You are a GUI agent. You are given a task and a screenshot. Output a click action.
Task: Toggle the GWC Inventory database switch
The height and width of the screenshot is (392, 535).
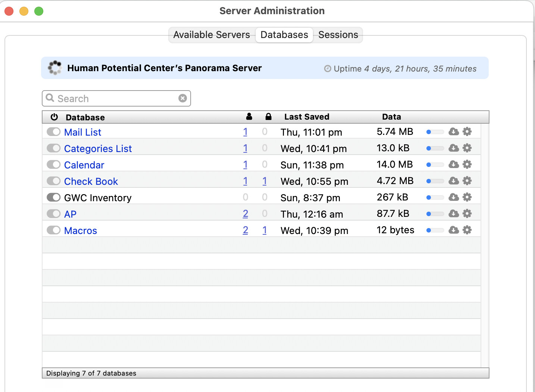54,197
